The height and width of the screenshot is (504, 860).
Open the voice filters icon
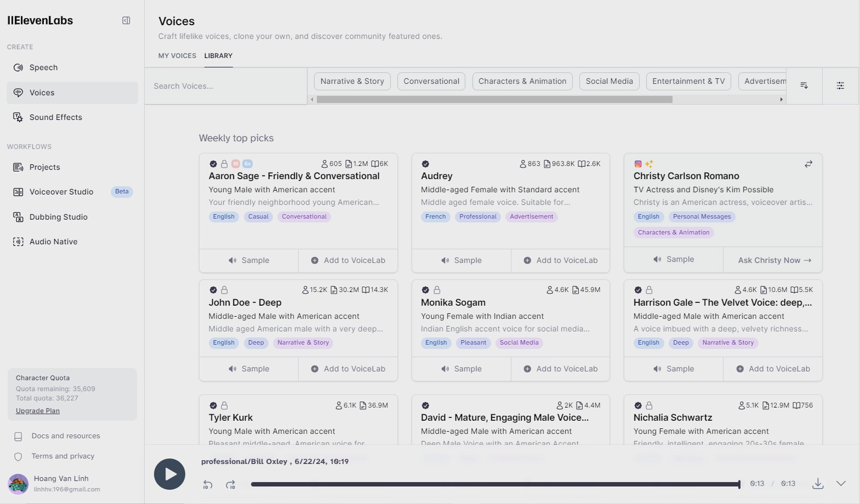(x=840, y=85)
